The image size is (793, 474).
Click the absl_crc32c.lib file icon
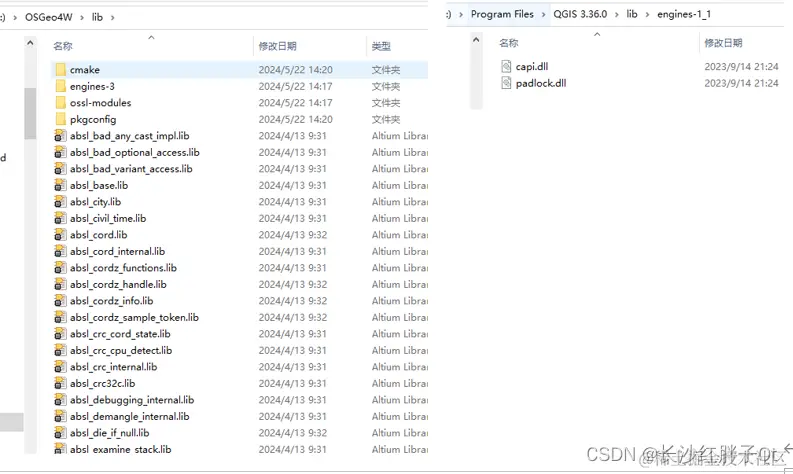pos(60,383)
